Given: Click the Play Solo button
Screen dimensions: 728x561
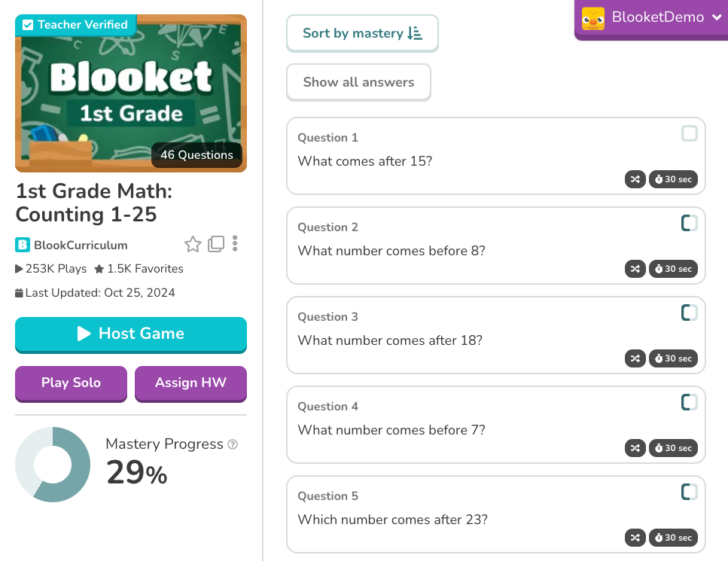Looking at the screenshot, I should 71,383.
